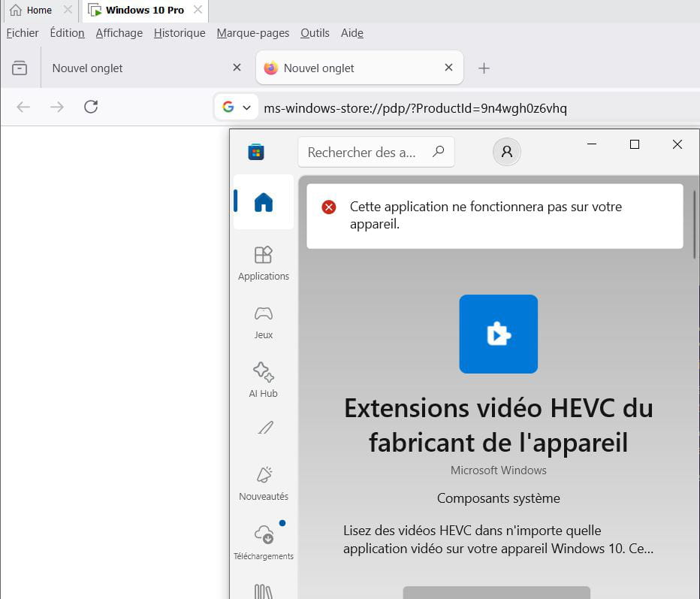Image resolution: width=700 pixels, height=599 pixels.
Task: Click the Firefox View icon
Action: tap(20, 68)
